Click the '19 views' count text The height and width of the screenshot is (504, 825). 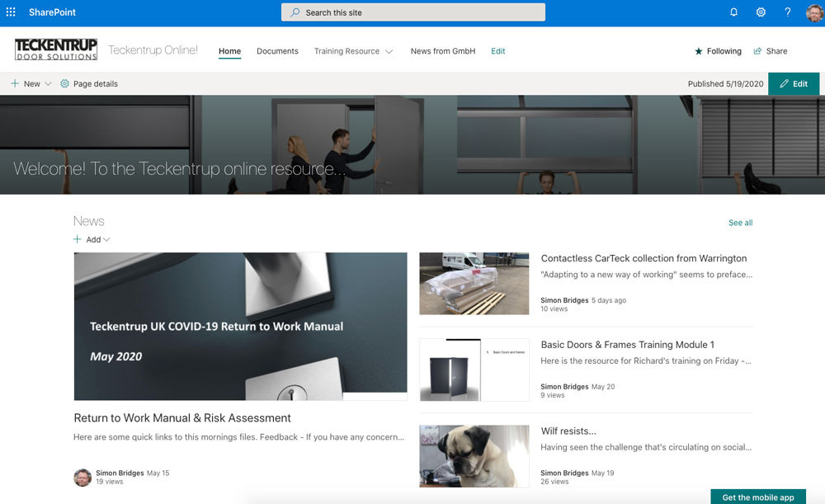pyautogui.click(x=110, y=482)
